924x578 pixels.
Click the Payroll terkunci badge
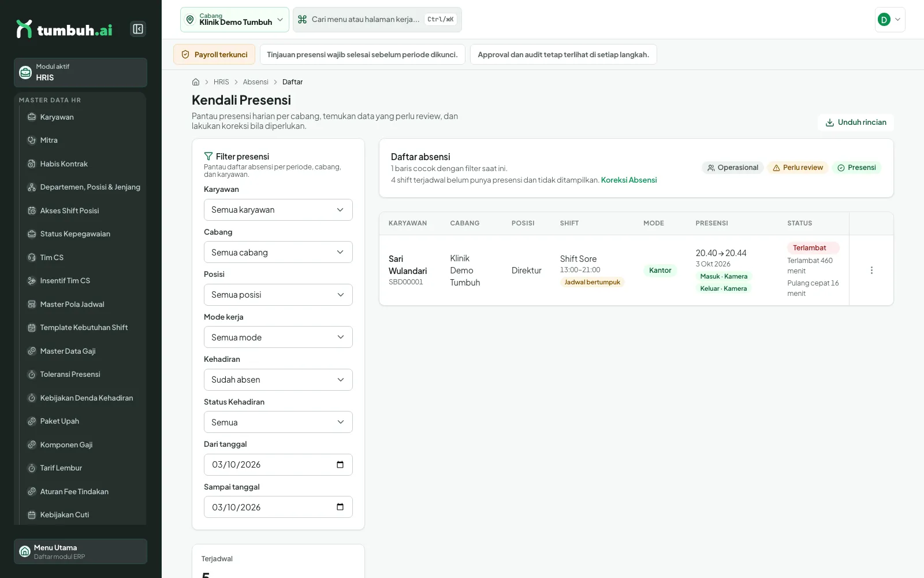(214, 54)
